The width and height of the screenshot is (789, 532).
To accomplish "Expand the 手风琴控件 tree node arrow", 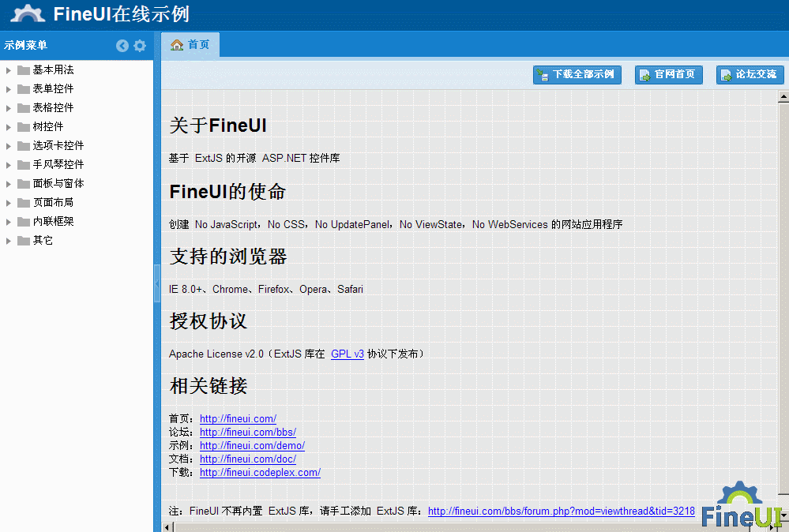I will pyautogui.click(x=9, y=165).
